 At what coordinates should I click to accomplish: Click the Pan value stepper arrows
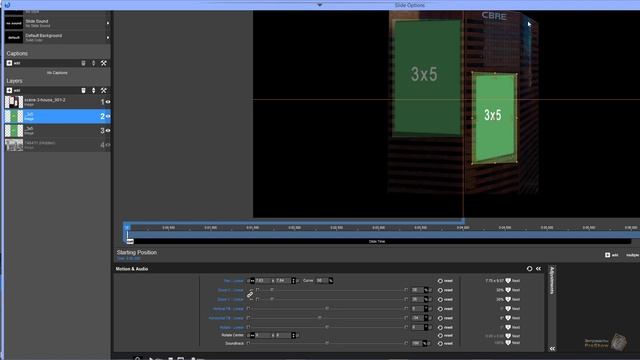point(293,281)
